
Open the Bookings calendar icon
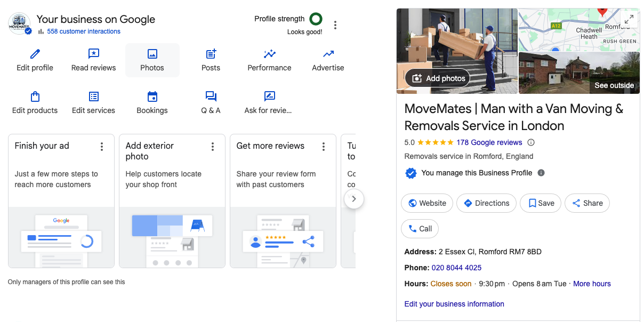152,96
